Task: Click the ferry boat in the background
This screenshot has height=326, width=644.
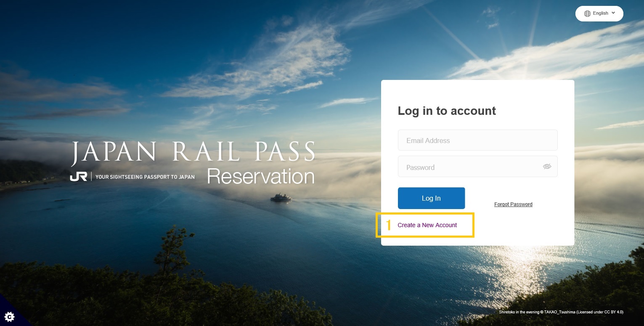Action: 281,197
